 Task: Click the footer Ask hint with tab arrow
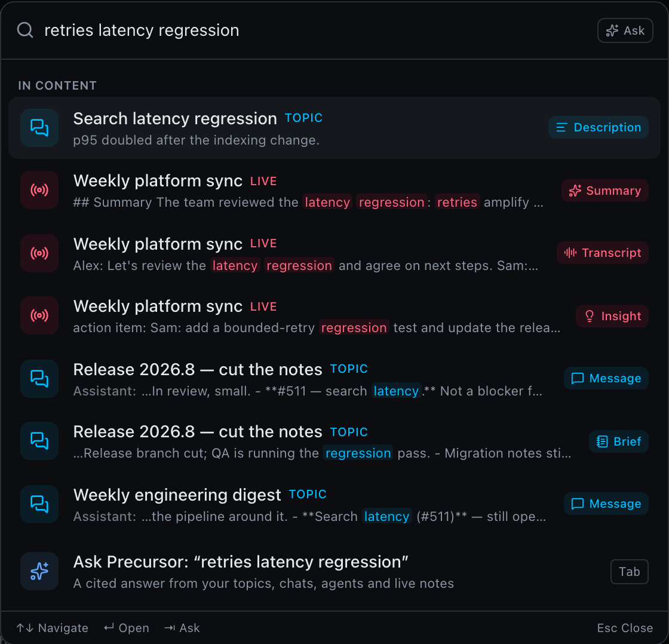click(182, 628)
